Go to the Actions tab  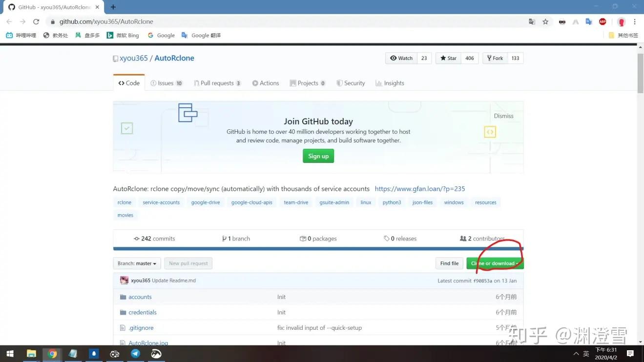click(266, 83)
